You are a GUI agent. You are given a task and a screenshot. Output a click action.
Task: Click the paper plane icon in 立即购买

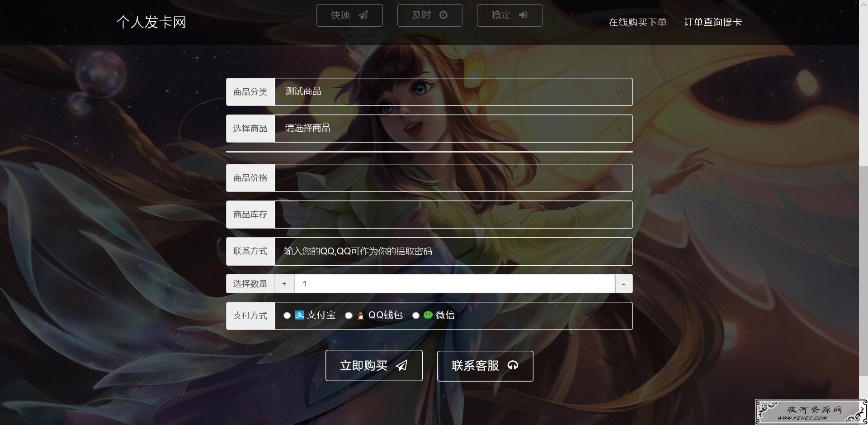(402, 365)
